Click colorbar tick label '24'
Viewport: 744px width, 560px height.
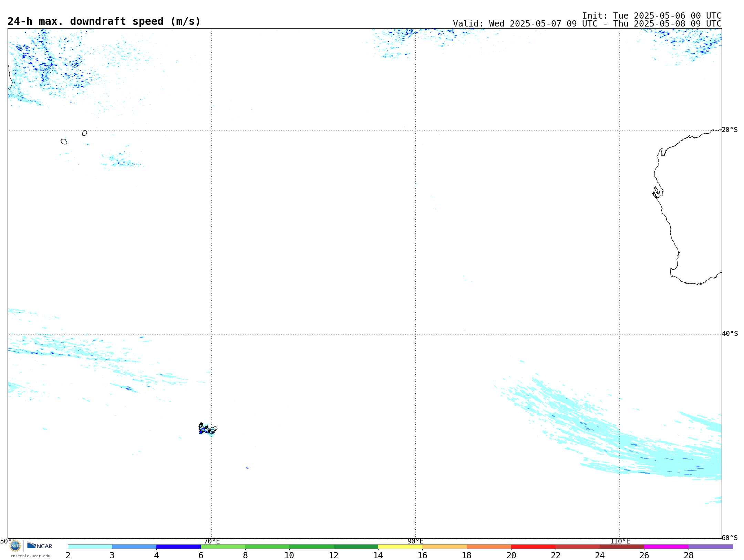pyautogui.click(x=600, y=555)
